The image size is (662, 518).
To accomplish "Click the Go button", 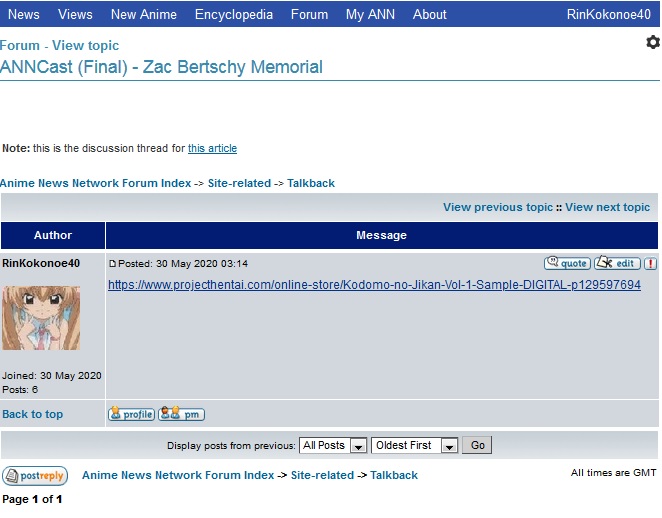I will (x=477, y=445).
